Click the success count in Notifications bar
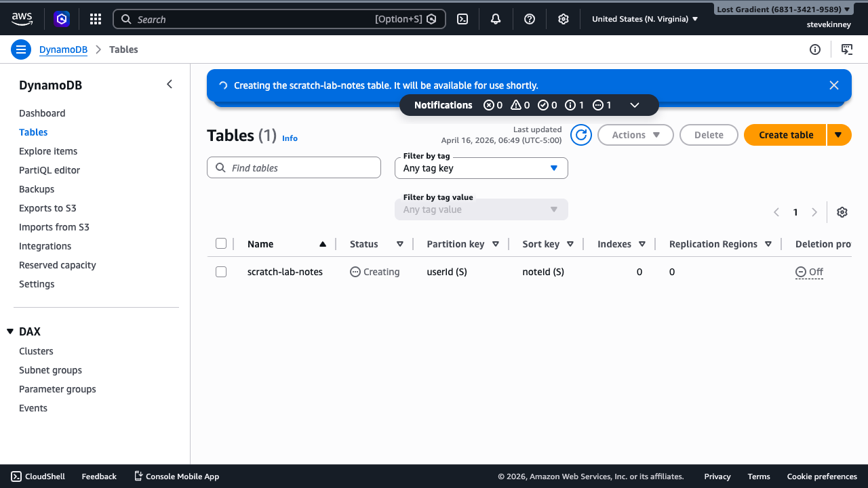Screen dimensions: 868x488 pyautogui.click(x=547, y=105)
